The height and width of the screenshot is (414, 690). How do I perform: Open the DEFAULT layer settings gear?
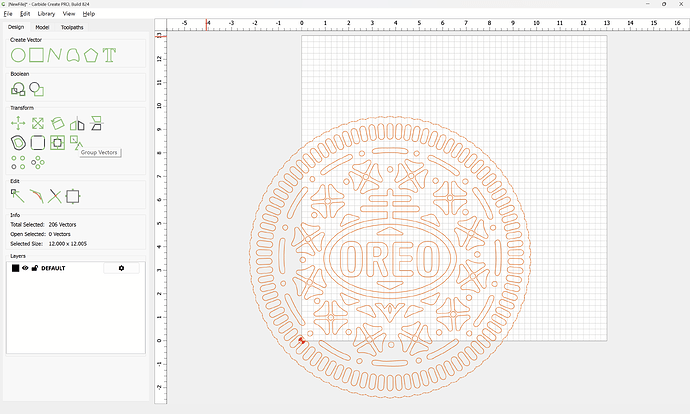pos(122,268)
